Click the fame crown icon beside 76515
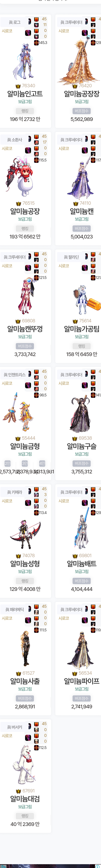101x868 pixels. 19,203
